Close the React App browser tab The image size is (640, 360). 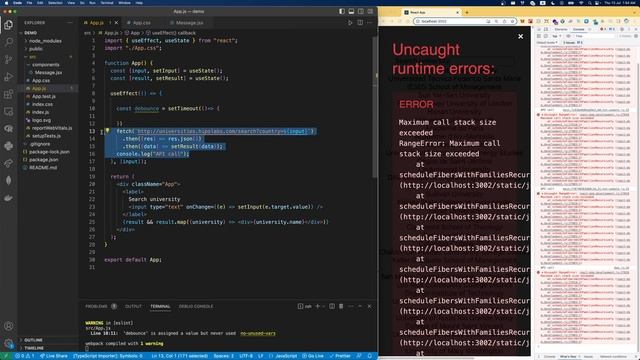tap(457, 12)
